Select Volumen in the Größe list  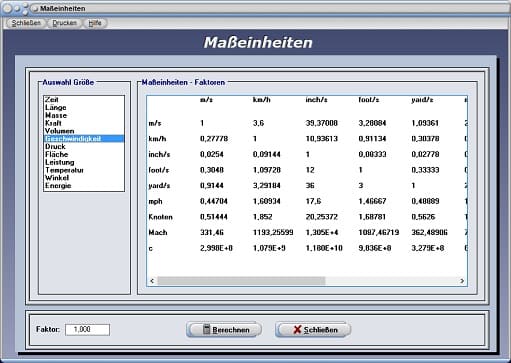(84, 131)
